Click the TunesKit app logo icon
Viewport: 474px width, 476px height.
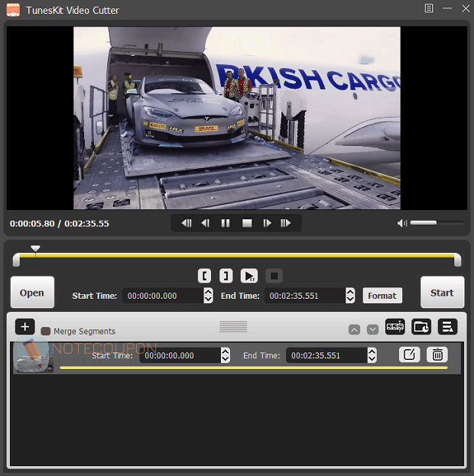tap(13, 10)
